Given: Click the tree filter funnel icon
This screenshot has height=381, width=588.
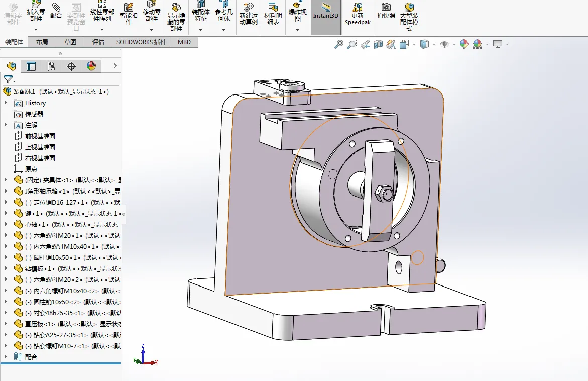Looking at the screenshot, I should (x=8, y=79).
